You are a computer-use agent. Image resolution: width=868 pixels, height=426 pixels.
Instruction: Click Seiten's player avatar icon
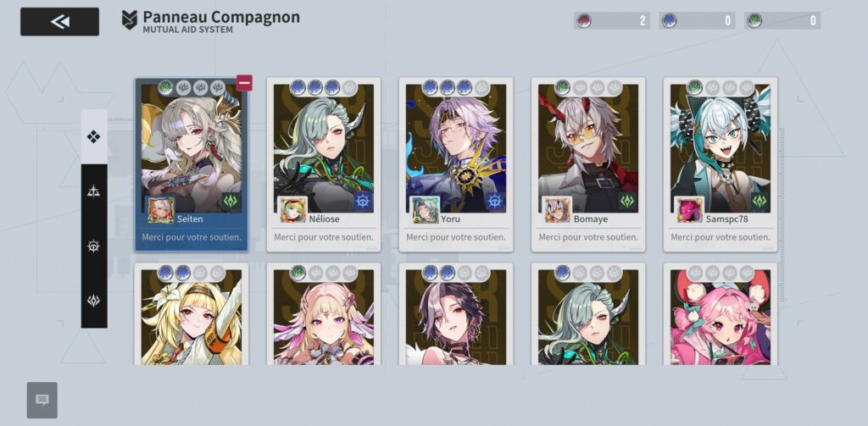tap(161, 210)
